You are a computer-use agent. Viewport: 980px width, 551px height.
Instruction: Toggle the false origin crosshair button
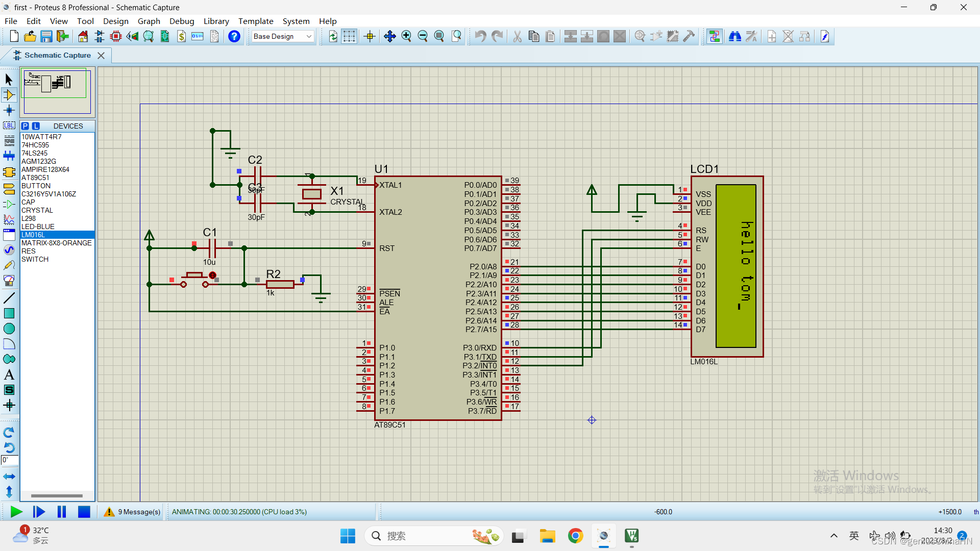370,36
